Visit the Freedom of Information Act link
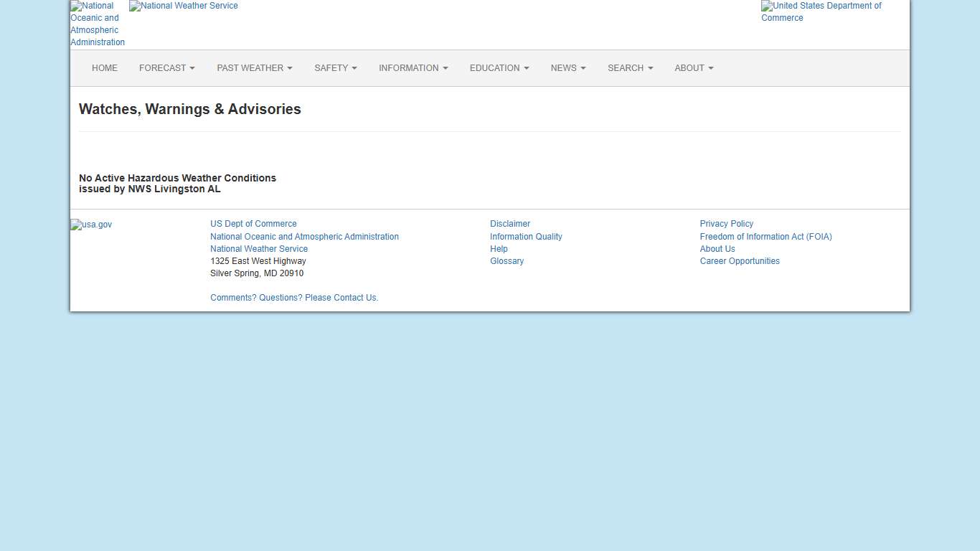This screenshot has width=980, height=551. (765, 237)
